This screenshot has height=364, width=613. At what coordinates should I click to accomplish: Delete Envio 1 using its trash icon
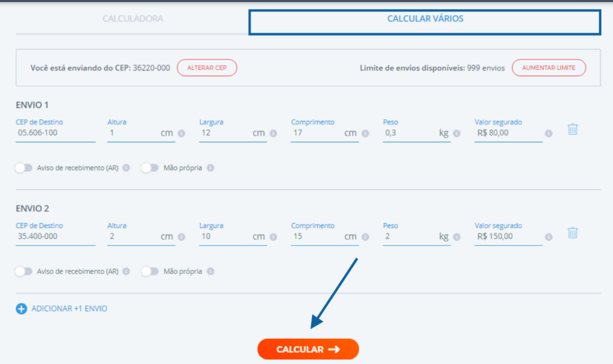[x=573, y=129]
